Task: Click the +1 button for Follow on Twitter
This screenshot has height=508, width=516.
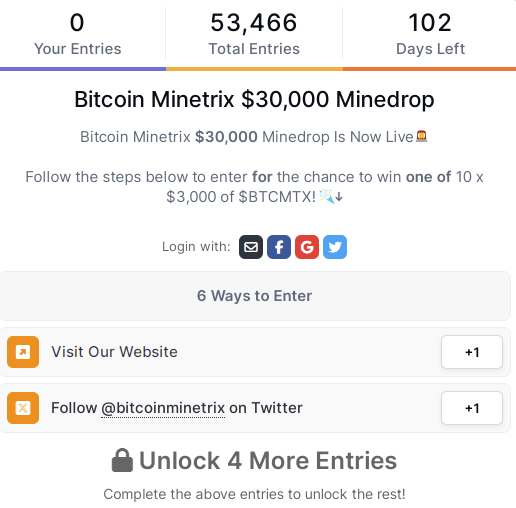Action: 472,408
